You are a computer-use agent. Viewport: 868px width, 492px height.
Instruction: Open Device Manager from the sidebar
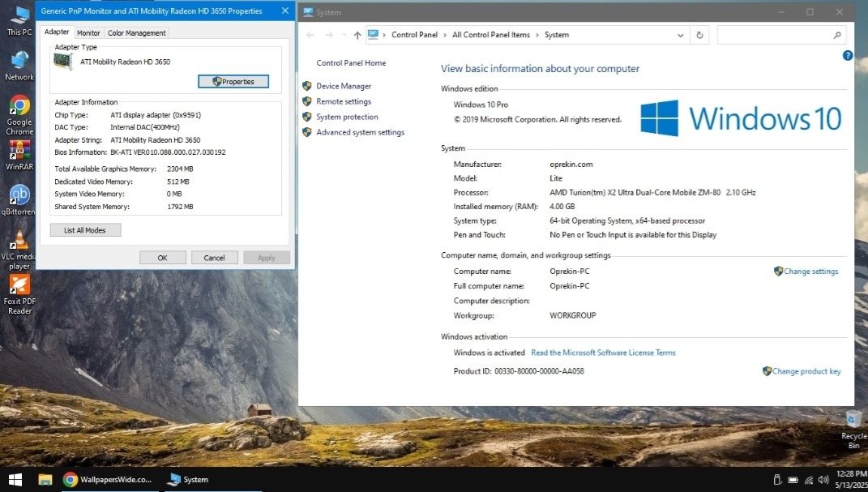[x=343, y=86]
